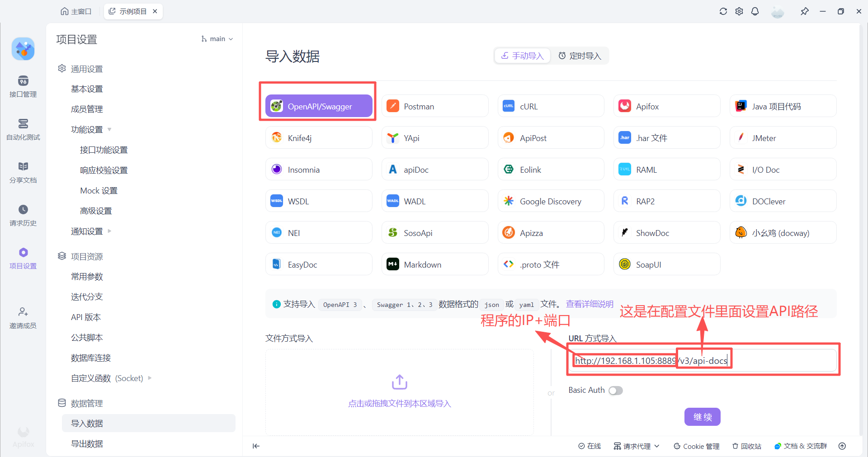The width and height of the screenshot is (868, 457).
Task: Click the 继续 button
Action: click(702, 417)
